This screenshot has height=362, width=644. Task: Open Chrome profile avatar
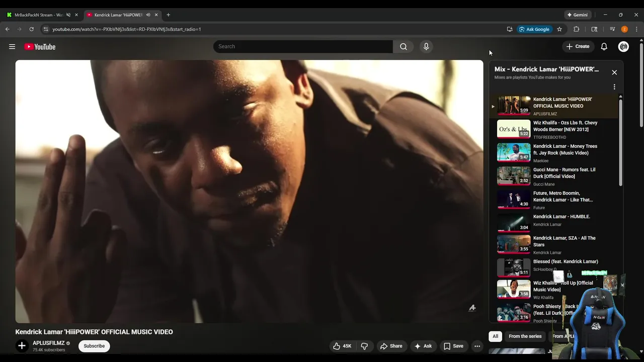(x=624, y=29)
